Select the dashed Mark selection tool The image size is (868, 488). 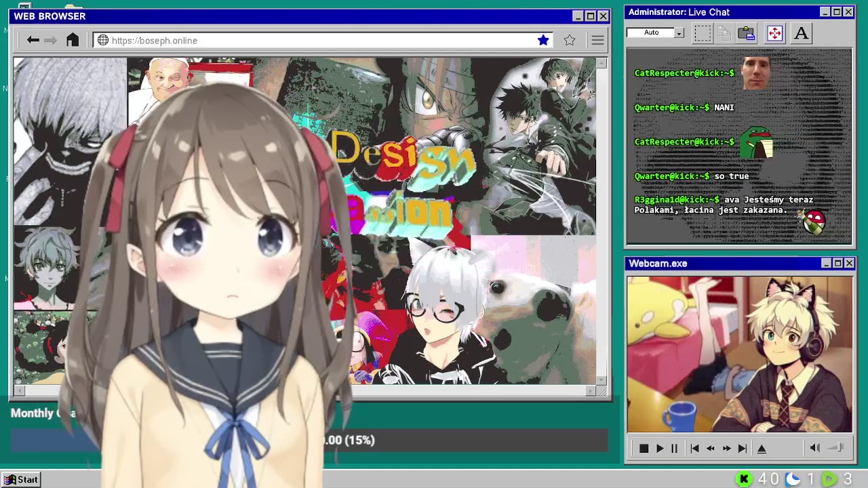703,33
